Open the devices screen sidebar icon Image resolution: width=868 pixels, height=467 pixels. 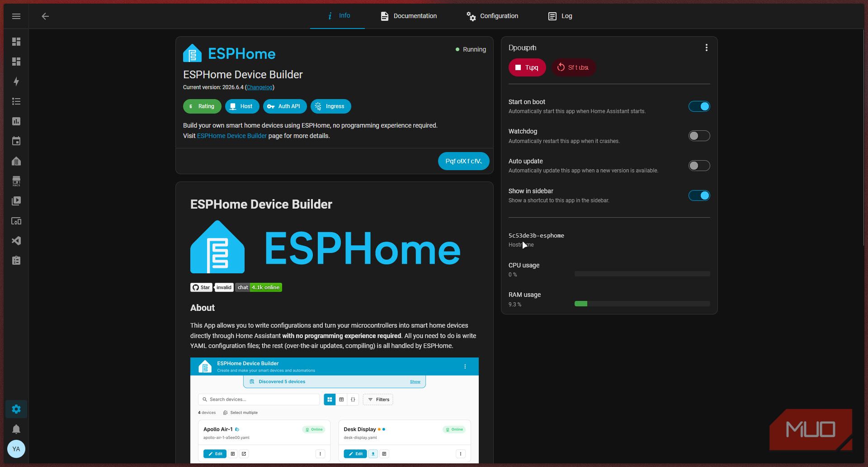point(16,221)
